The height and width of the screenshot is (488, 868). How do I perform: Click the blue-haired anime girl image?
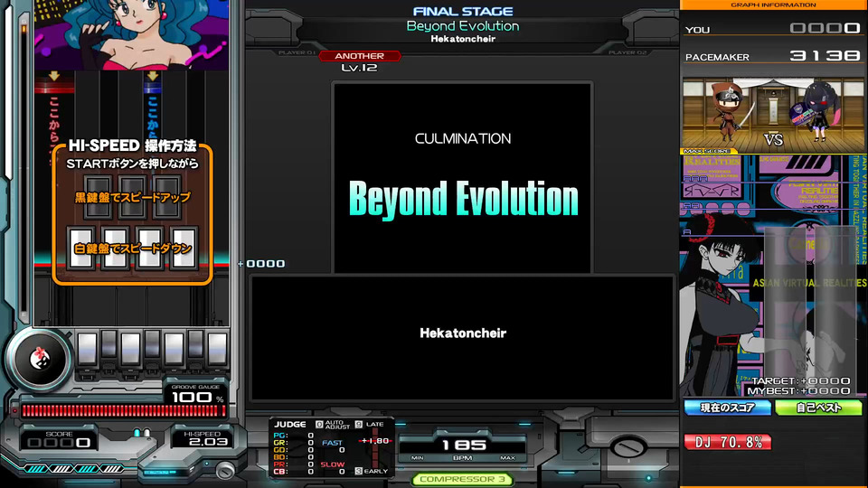pyautogui.click(x=131, y=35)
